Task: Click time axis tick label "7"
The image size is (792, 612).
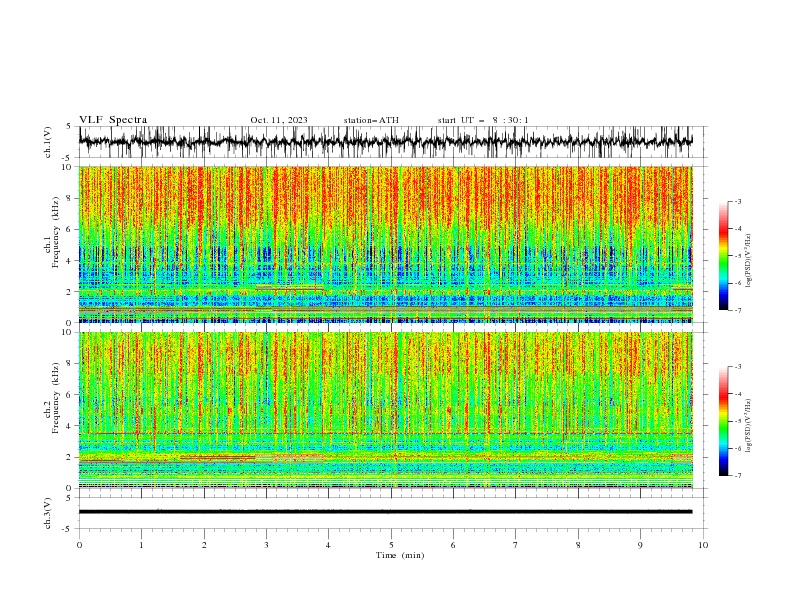Action: click(x=516, y=545)
